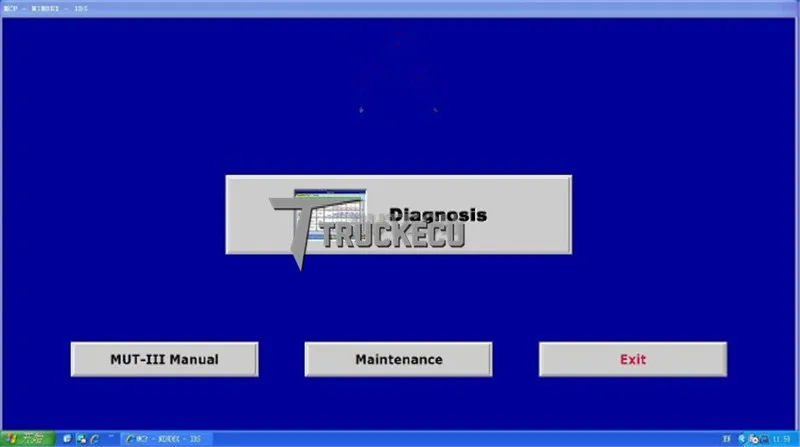Click the taskbar clock
This screenshot has width=800, height=447.
click(782, 439)
